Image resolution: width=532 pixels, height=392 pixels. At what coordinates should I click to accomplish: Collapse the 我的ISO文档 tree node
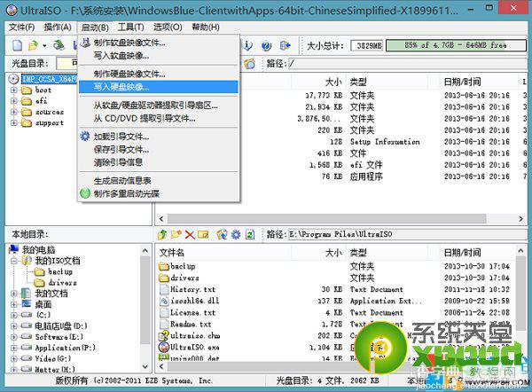click(14, 261)
